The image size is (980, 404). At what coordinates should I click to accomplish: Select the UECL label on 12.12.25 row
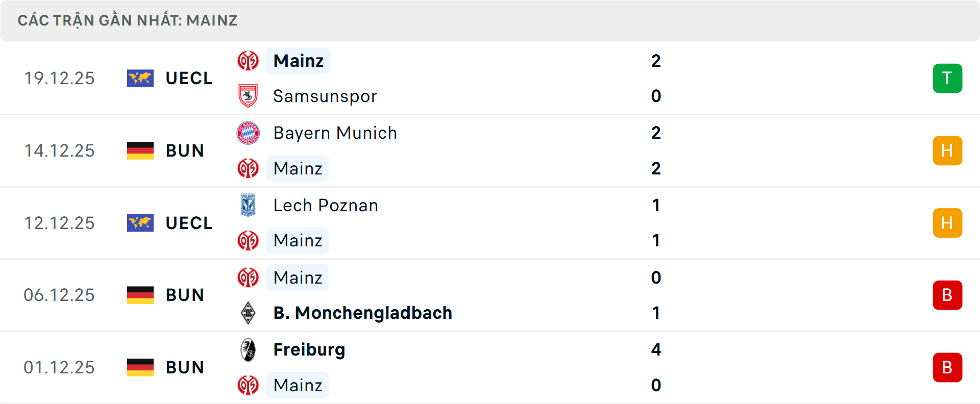tap(189, 223)
